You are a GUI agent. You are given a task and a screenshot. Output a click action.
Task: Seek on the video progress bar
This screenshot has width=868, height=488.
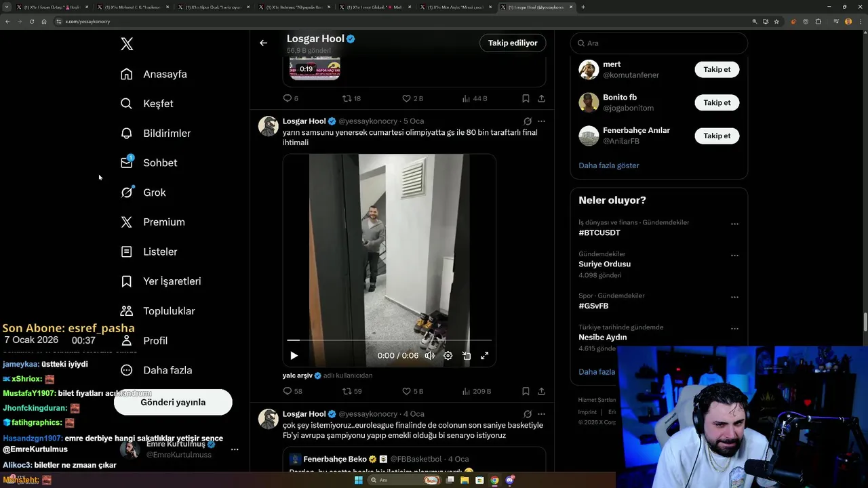tap(389, 340)
